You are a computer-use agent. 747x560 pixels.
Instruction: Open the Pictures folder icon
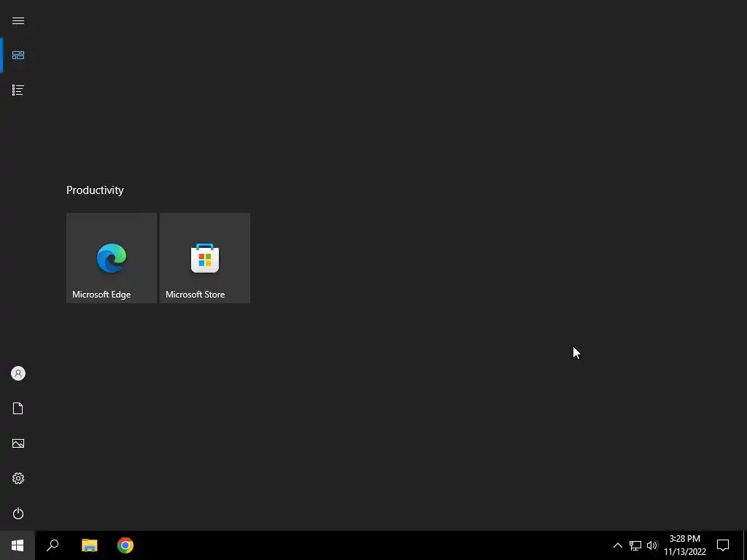(18, 443)
